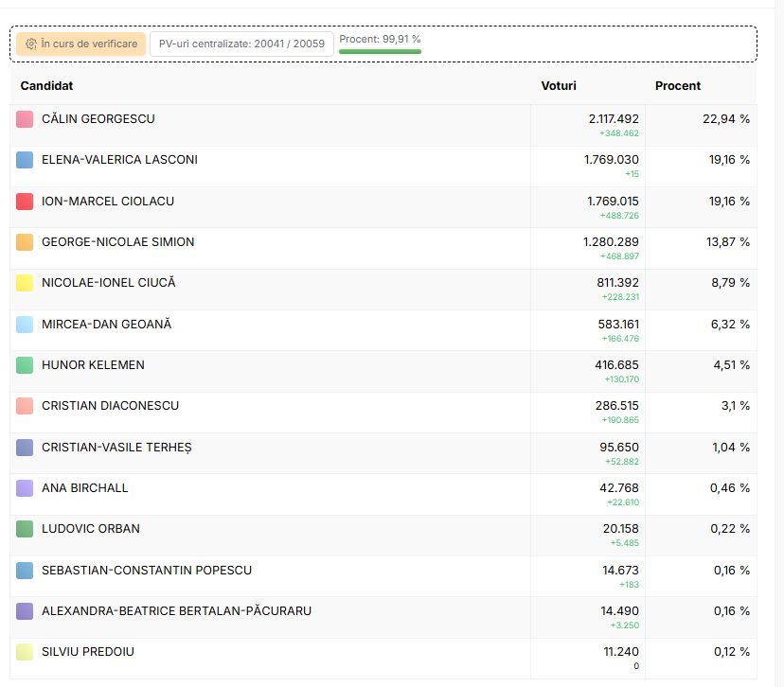This screenshot has height=687, width=784.
Task: Click the green increment '+468.897'
Action: click(x=619, y=256)
